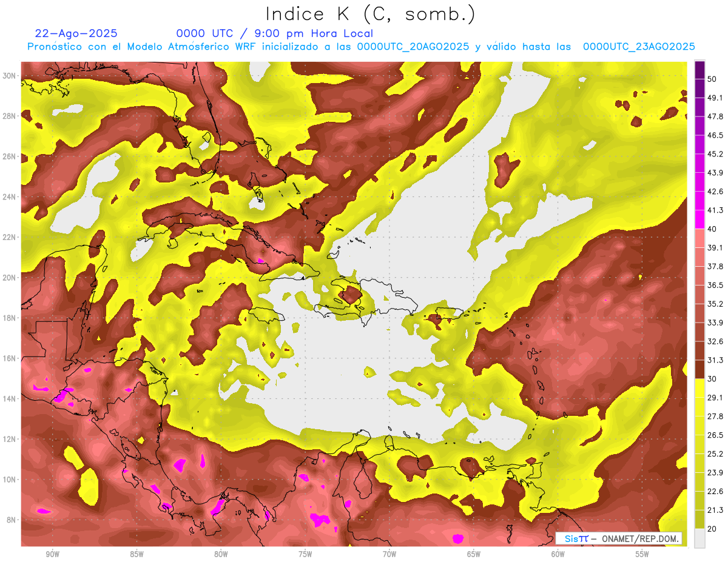The width and height of the screenshot is (728, 562).
Task: Click the bright yellow swatch between 29.1 and 30
Action: pos(699,388)
